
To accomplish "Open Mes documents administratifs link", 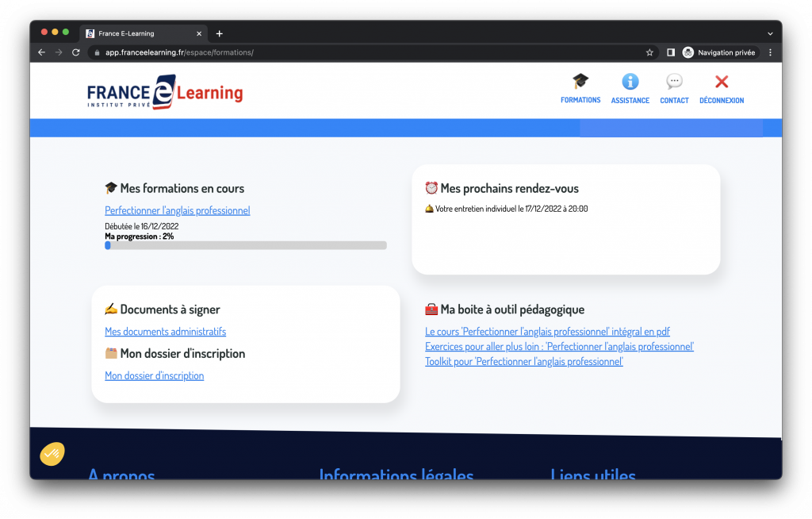I will click(165, 331).
